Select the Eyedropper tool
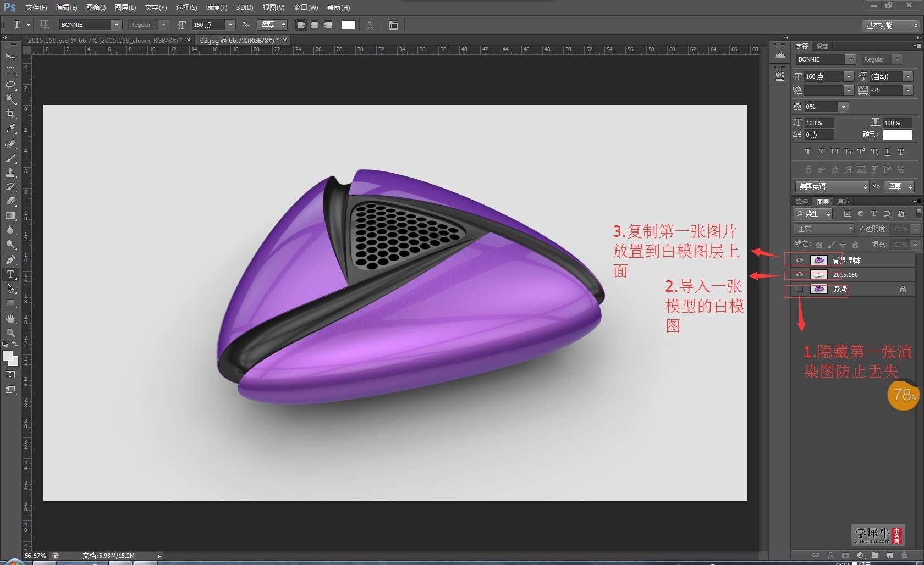924x565 pixels. tap(10, 129)
